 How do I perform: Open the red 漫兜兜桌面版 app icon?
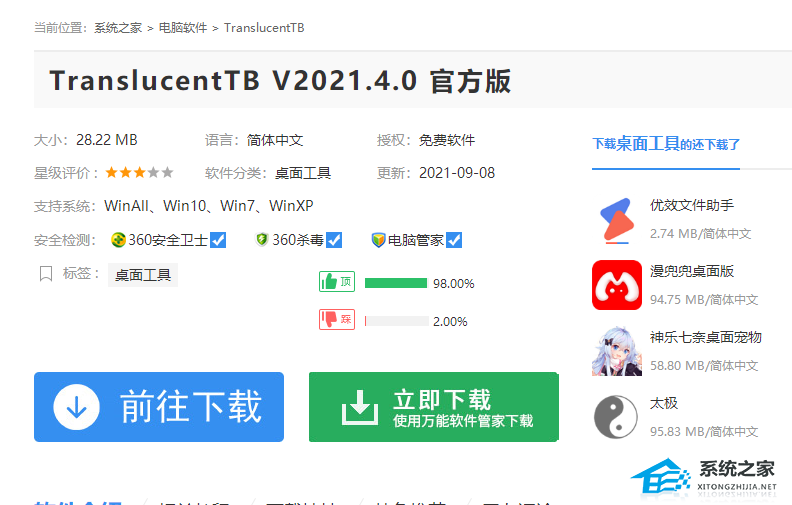(x=616, y=285)
